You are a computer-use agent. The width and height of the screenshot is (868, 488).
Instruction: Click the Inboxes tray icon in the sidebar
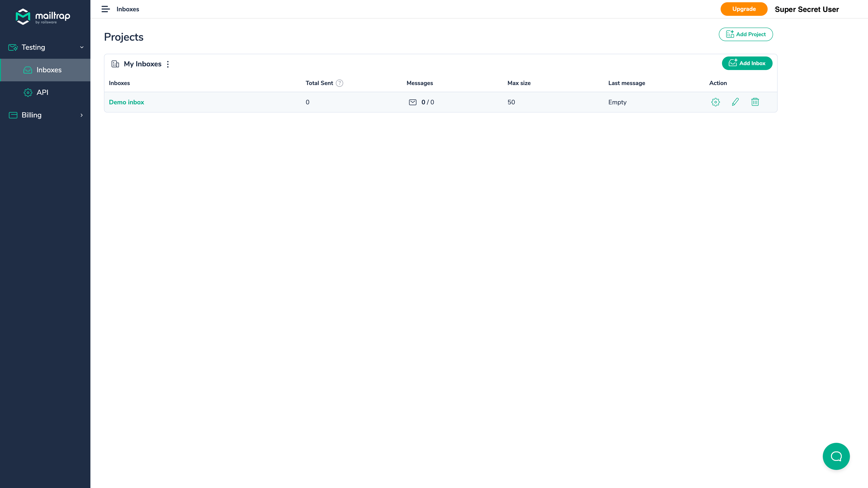pyautogui.click(x=28, y=70)
